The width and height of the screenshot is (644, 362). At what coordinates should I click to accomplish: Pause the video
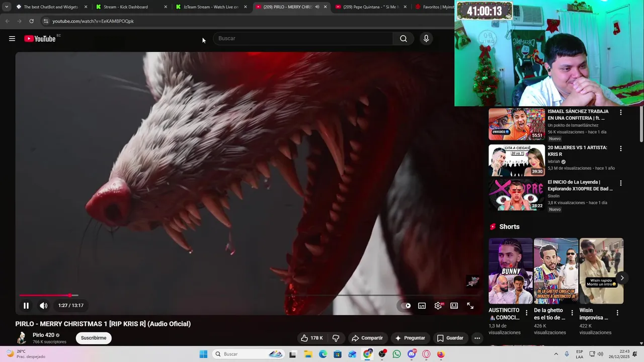pos(26,305)
